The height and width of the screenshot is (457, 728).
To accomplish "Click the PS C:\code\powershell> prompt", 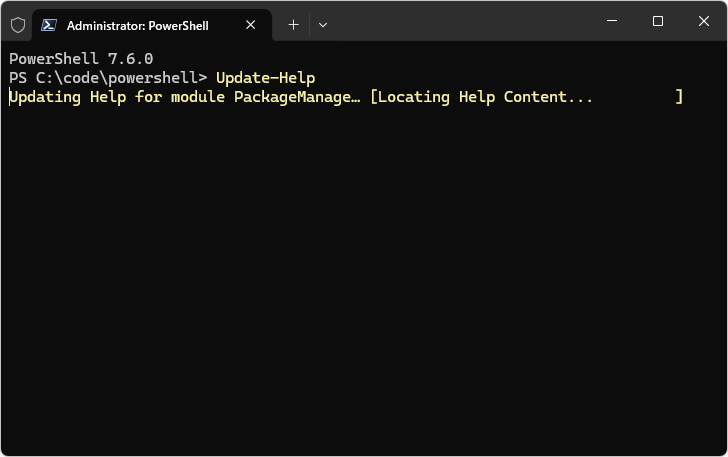I will (x=108, y=78).
